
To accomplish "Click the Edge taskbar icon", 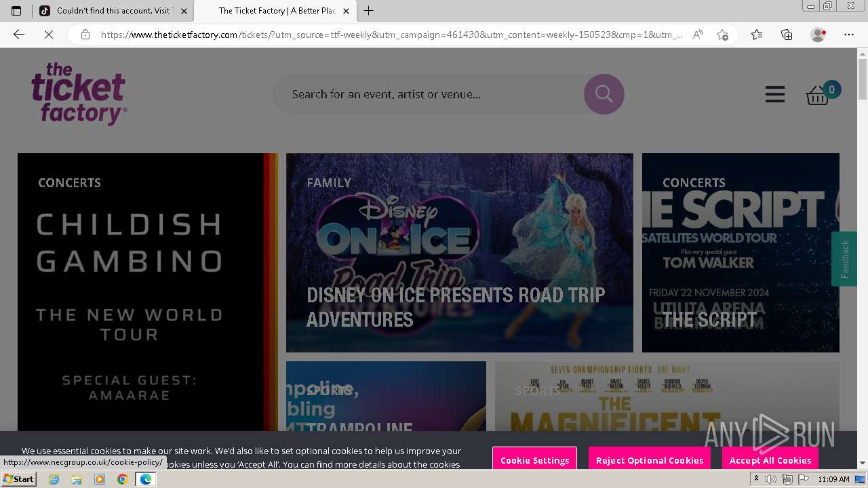I will (145, 479).
